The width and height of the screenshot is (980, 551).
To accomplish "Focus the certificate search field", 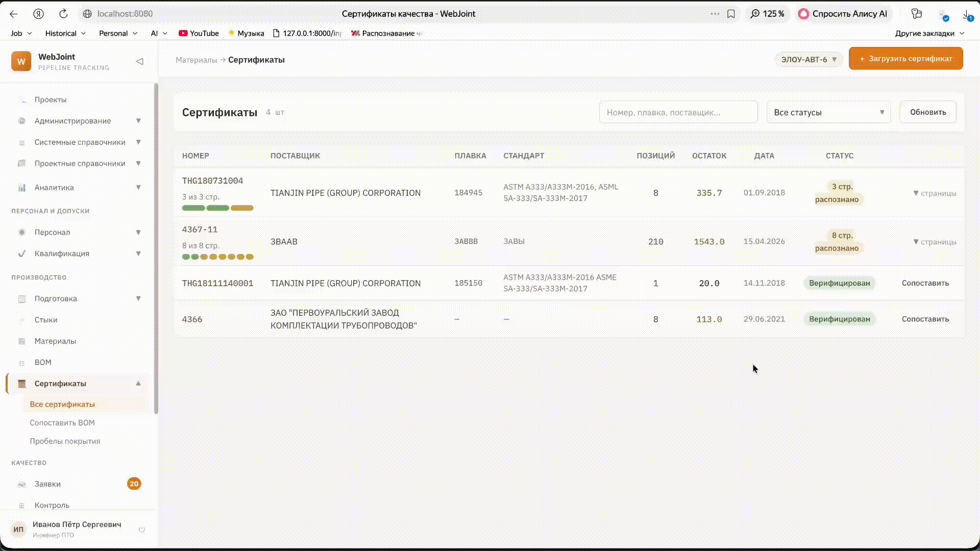I will 678,112.
